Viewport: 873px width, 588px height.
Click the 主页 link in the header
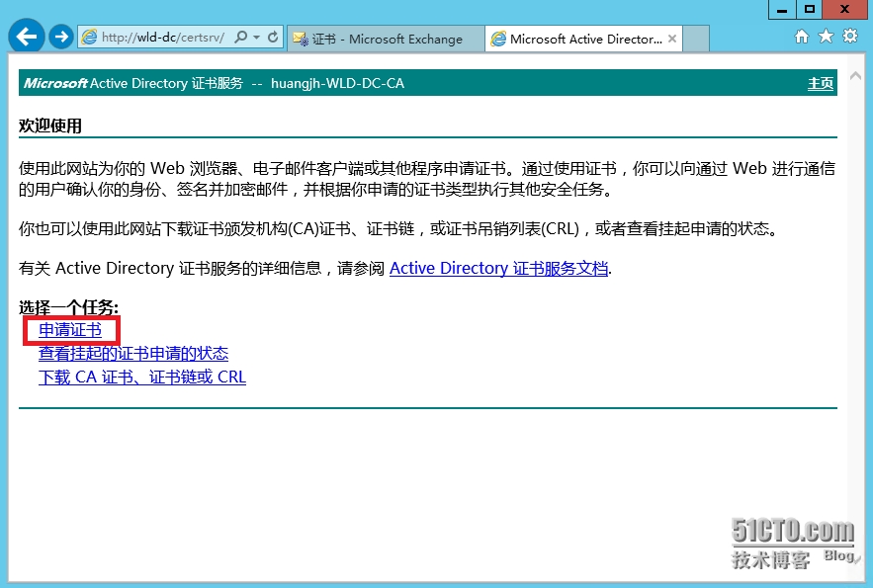(x=821, y=83)
